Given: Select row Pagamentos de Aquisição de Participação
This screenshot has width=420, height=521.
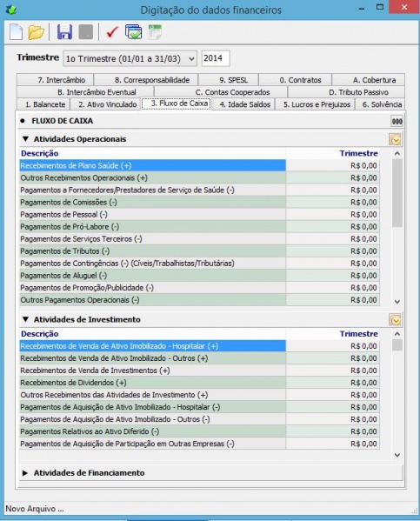Looking at the screenshot, I should click(199, 444).
